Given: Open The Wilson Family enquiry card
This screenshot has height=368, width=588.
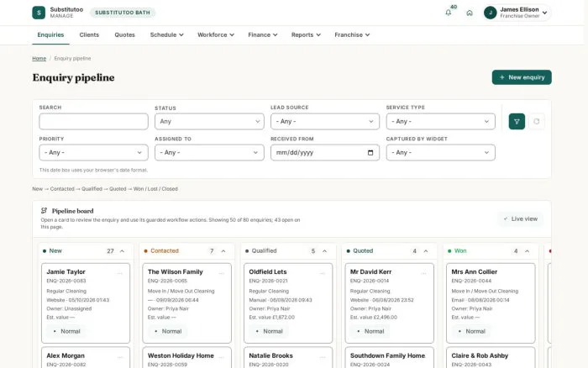Looking at the screenshot, I should point(186,303).
